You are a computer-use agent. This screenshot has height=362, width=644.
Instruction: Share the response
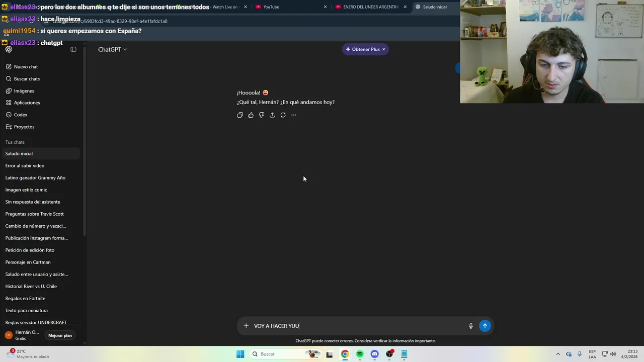[272, 115]
